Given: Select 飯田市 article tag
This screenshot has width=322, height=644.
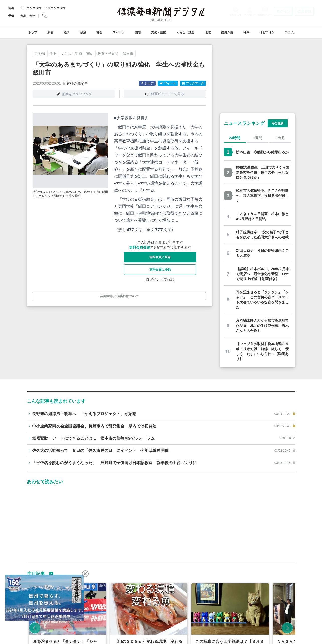Looking at the screenshot, I should (128, 54).
